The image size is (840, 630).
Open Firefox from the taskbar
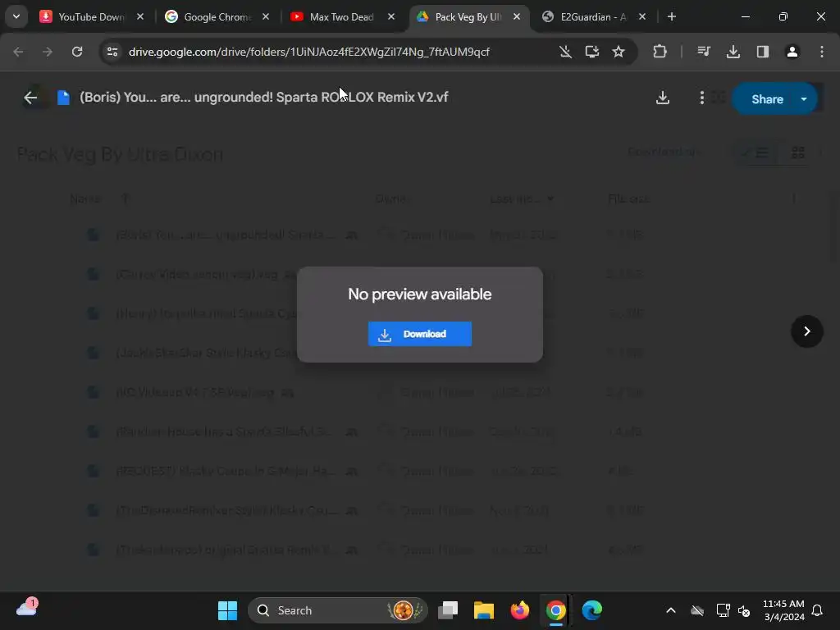point(519,610)
